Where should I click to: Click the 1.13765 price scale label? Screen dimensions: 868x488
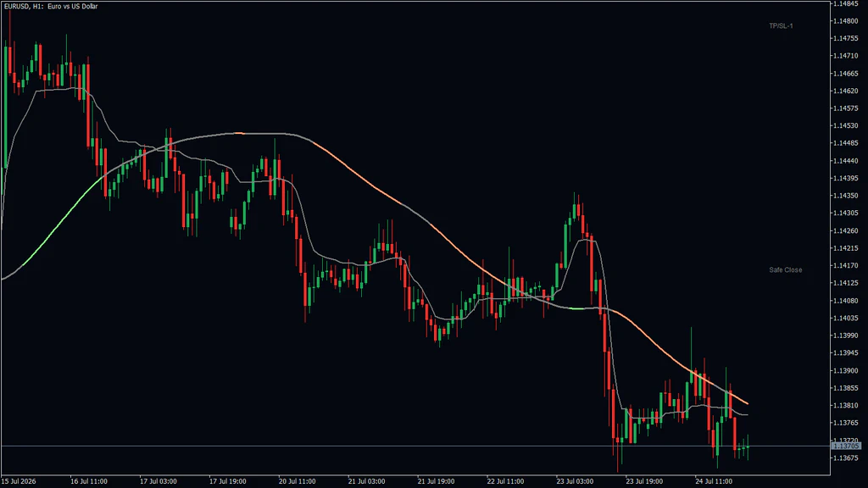click(x=845, y=424)
